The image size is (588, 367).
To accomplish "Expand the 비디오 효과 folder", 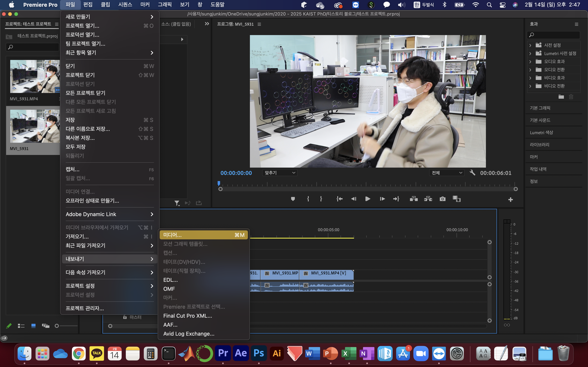I will 530,78.
